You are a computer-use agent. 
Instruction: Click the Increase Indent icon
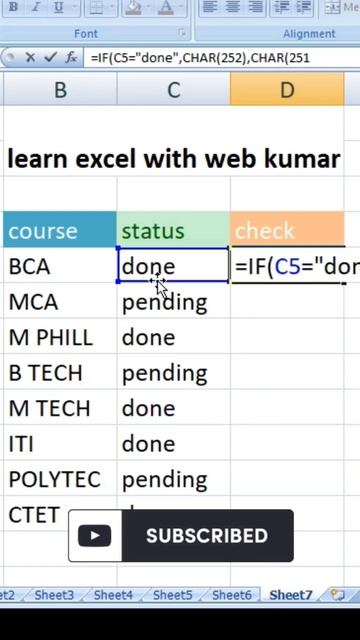pyautogui.click(x=303, y=7)
